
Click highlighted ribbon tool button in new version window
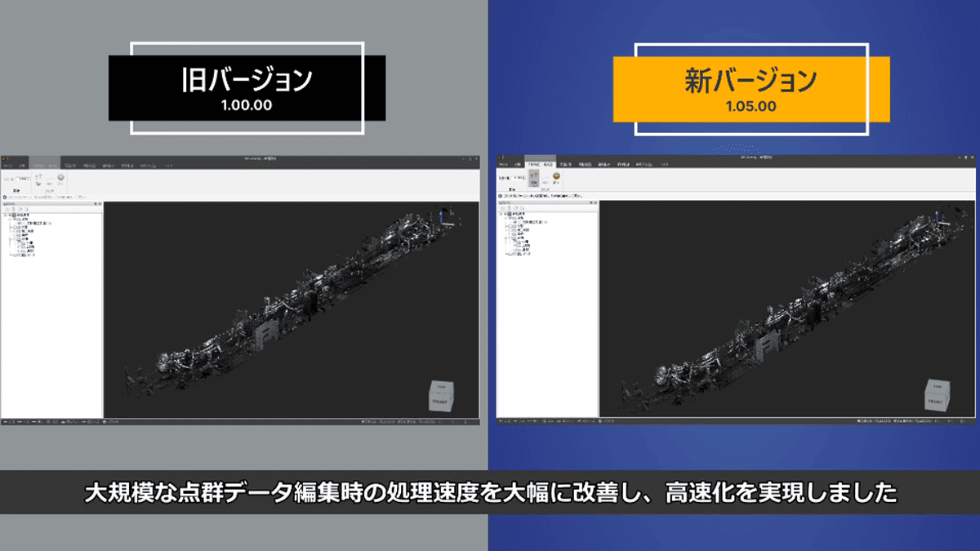click(532, 180)
